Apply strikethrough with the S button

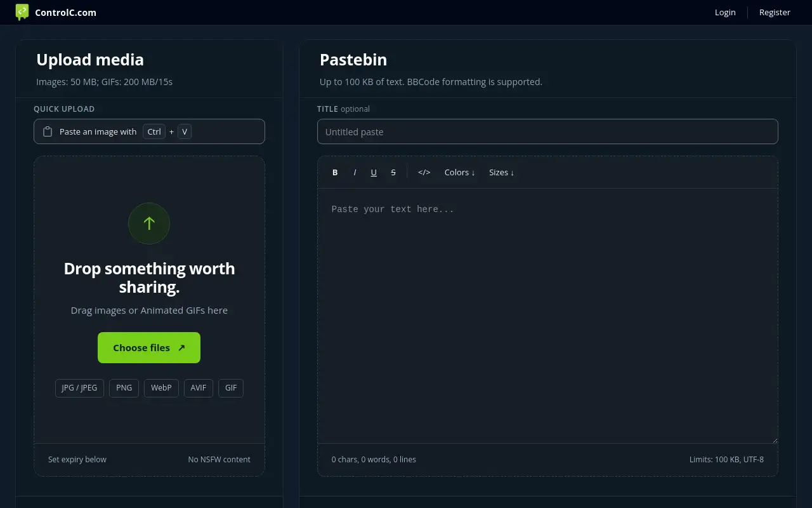393,172
